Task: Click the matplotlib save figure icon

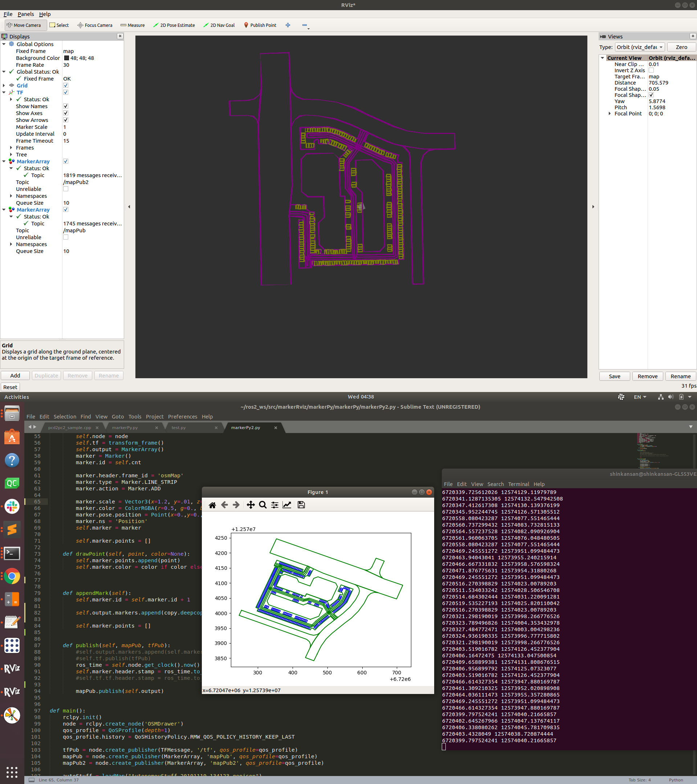Action: (x=301, y=505)
